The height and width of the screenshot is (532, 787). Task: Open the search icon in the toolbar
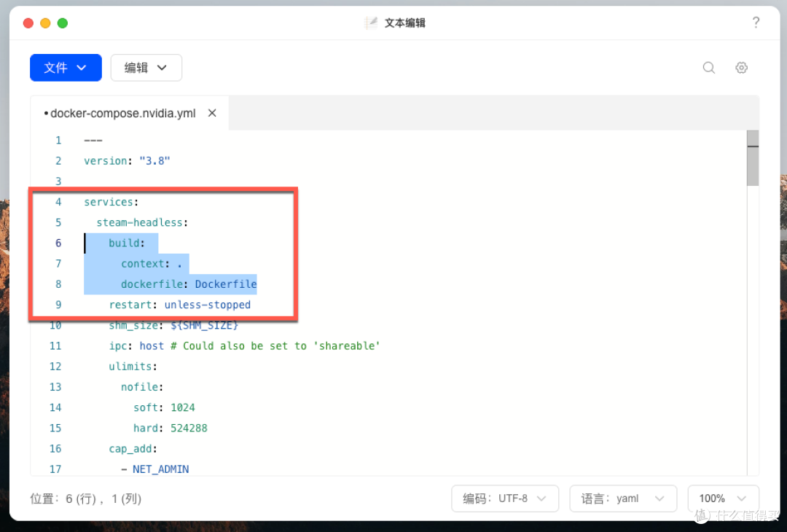coord(708,67)
